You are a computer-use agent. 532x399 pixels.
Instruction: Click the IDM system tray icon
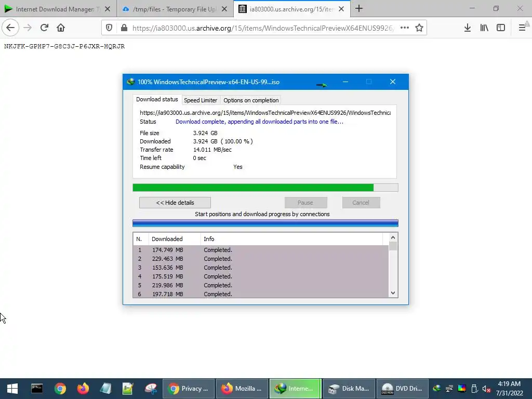pyautogui.click(x=437, y=389)
